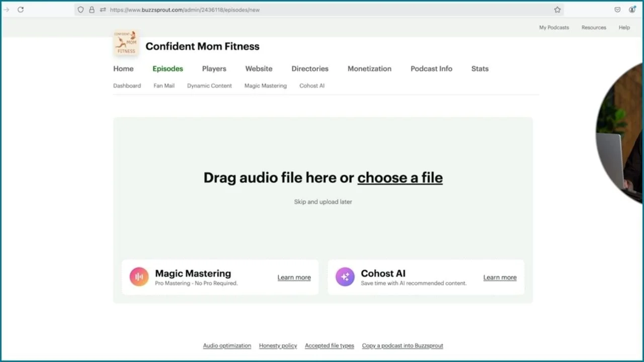Open Cohost AI in the sub-menu
This screenshot has width=644, height=362.
pos(312,86)
